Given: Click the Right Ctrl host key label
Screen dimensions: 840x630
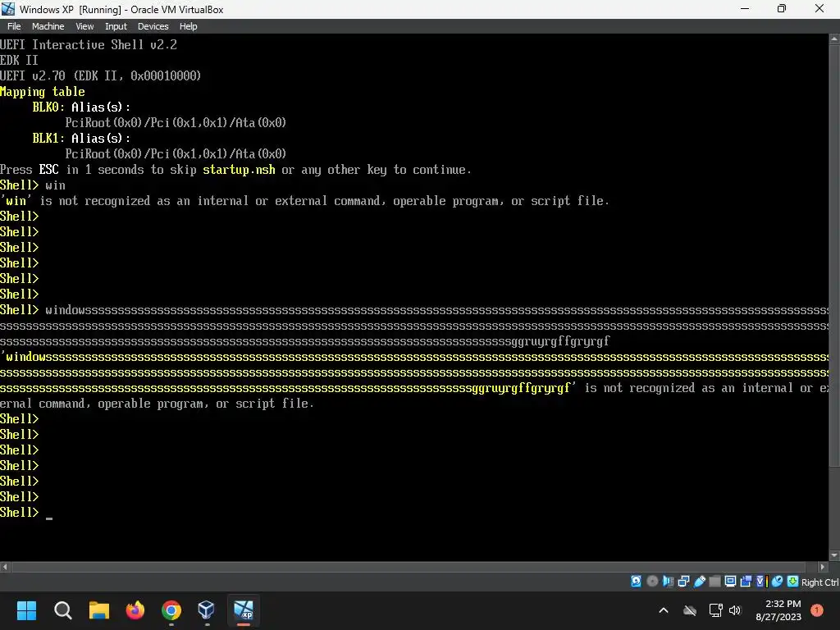Looking at the screenshot, I should 819,582.
